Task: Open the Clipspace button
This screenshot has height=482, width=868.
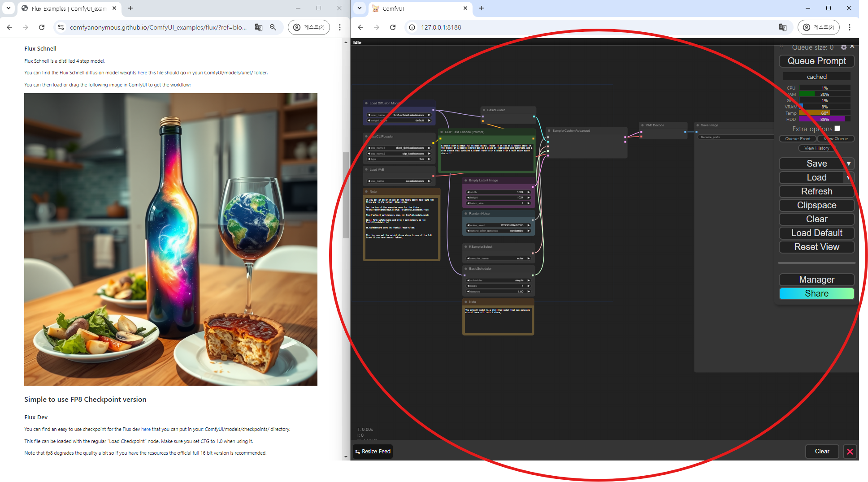Action: click(x=816, y=205)
